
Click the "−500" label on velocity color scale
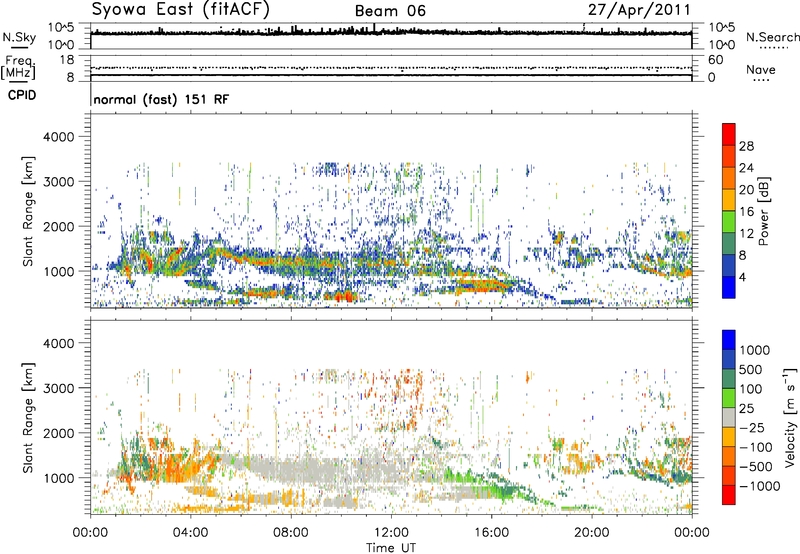(756, 467)
